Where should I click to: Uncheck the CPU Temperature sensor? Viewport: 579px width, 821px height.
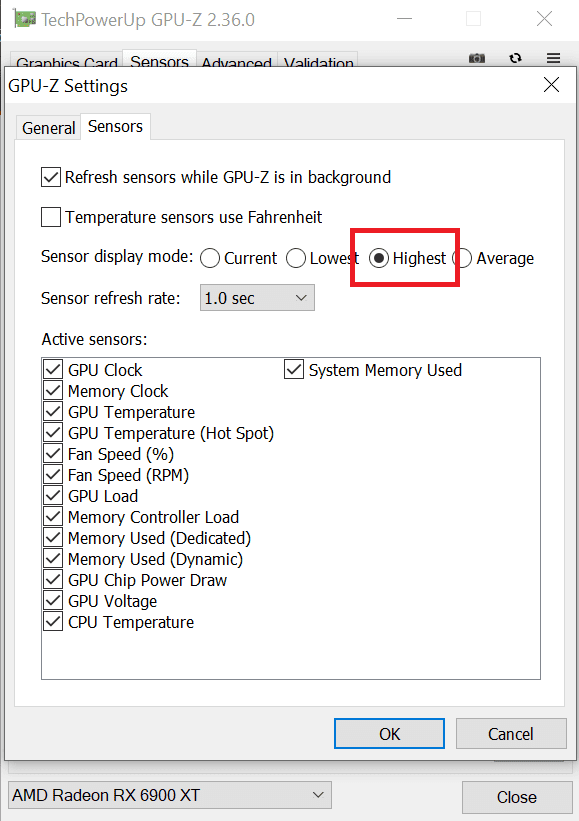click(x=53, y=622)
